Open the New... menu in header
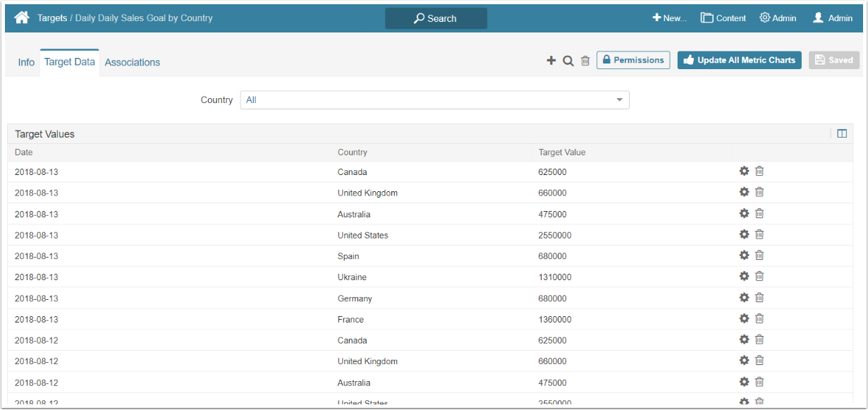This screenshot has width=868, height=410. pos(669,18)
